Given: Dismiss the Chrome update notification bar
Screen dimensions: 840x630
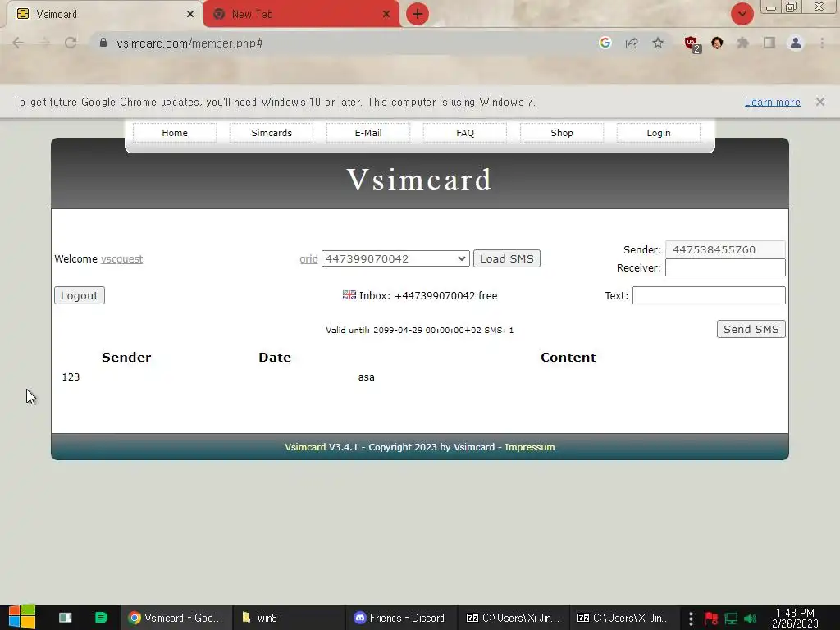Looking at the screenshot, I should 820,102.
